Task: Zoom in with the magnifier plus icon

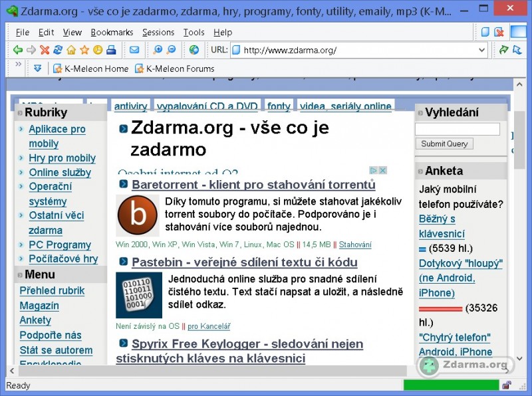Action: [x=158, y=50]
